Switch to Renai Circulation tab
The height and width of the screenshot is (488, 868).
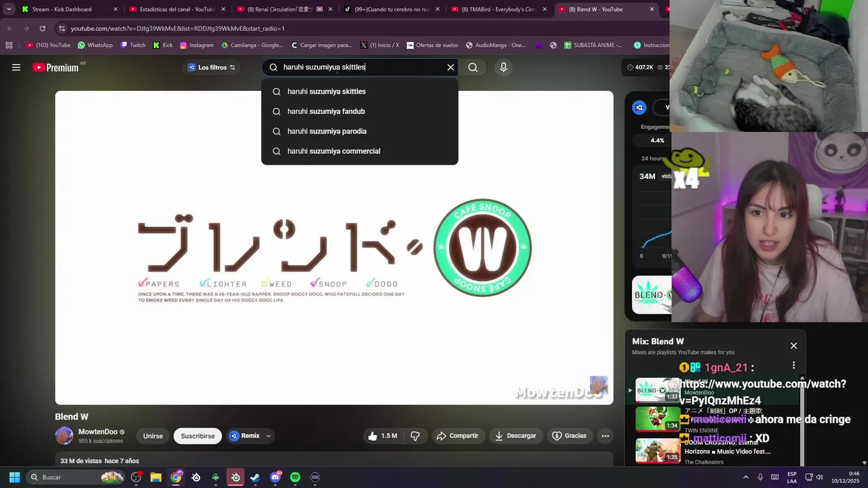(285, 9)
